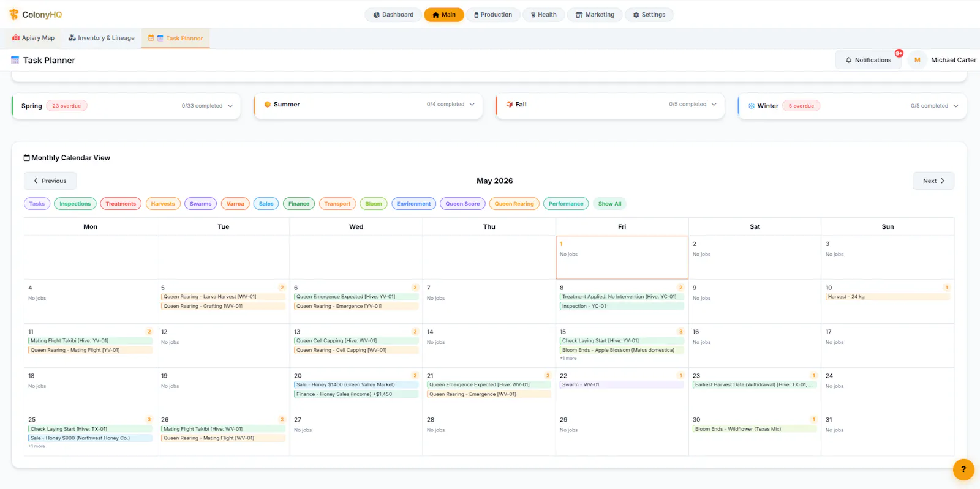
Task: Toggle the Queen Rearing filter chip
Action: [514, 204]
